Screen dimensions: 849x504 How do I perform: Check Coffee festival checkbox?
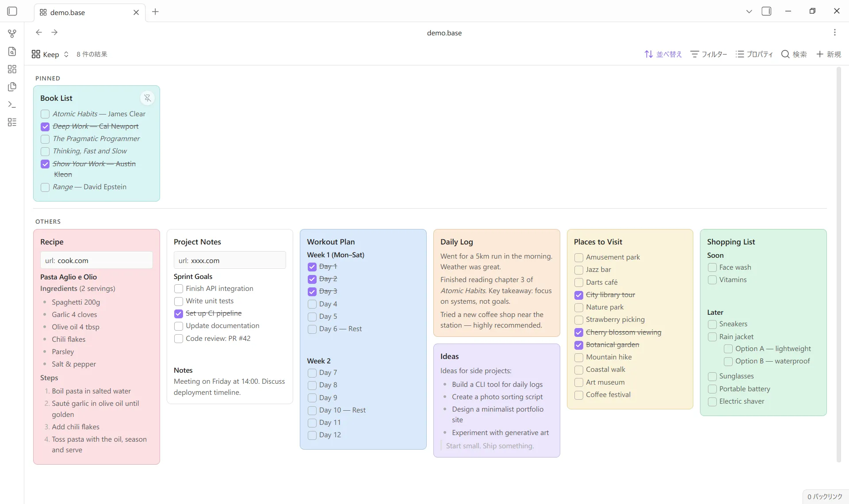point(579,395)
